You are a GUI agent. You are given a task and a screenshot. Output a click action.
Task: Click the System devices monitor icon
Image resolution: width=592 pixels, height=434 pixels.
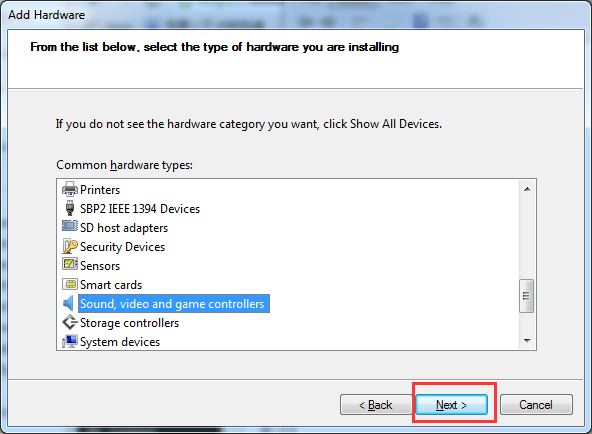pos(70,342)
